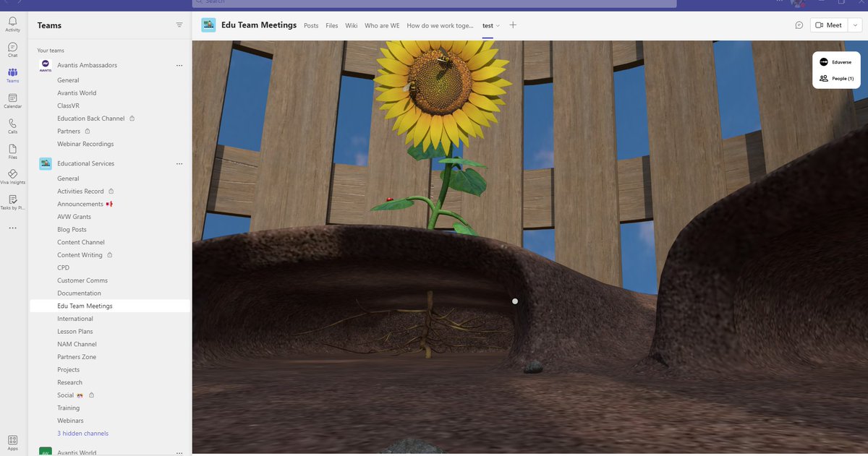The height and width of the screenshot is (456, 868).
Task: Open more options for Educational Services team
Action: (179, 163)
